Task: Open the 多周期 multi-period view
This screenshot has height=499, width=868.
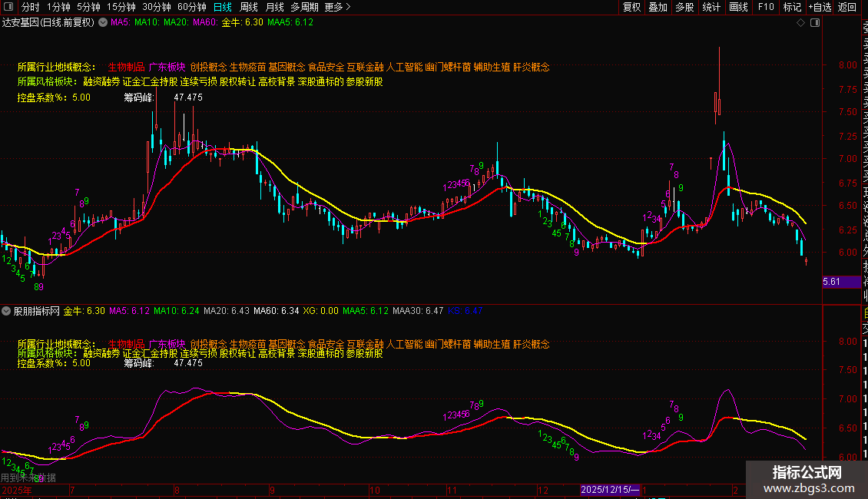Action: (x=304, y=7)
